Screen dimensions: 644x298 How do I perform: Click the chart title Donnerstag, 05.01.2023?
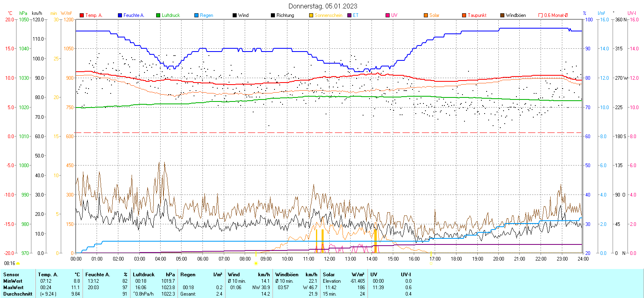click(x=322, y=6)
